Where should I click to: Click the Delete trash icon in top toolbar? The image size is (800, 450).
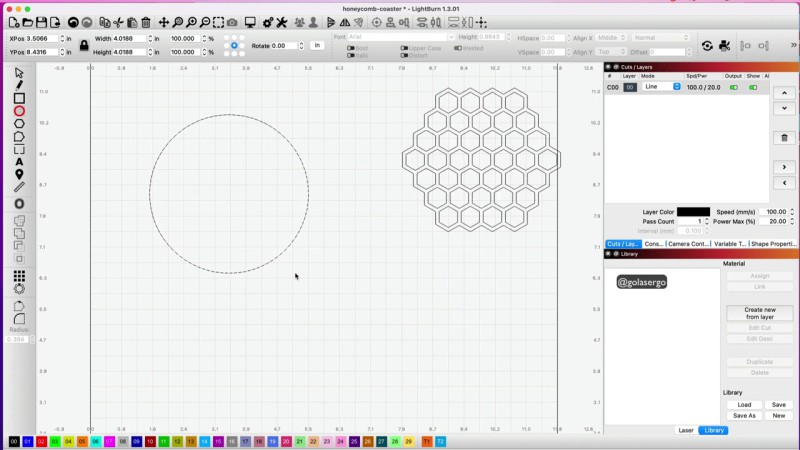pos(146,22)
